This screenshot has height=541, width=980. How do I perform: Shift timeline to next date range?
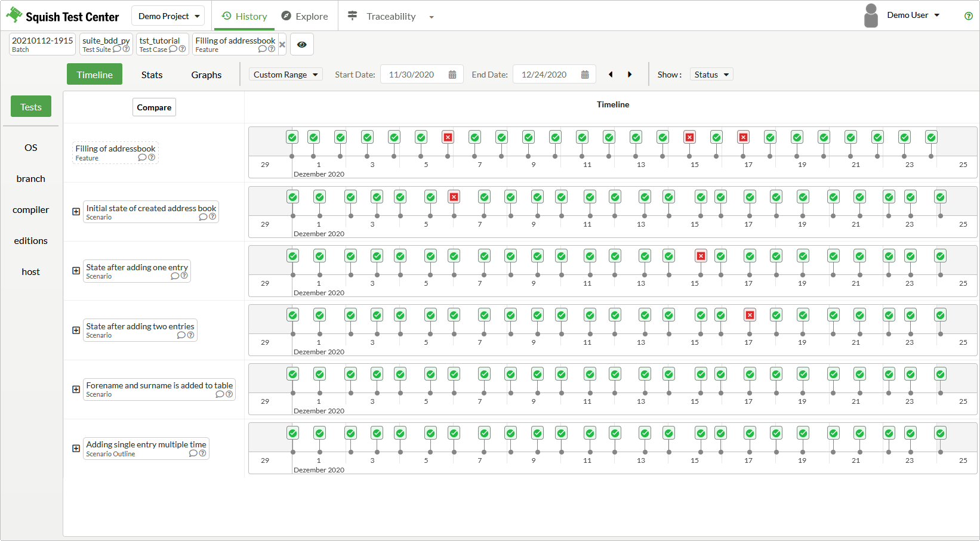click(x=630, y=75)
